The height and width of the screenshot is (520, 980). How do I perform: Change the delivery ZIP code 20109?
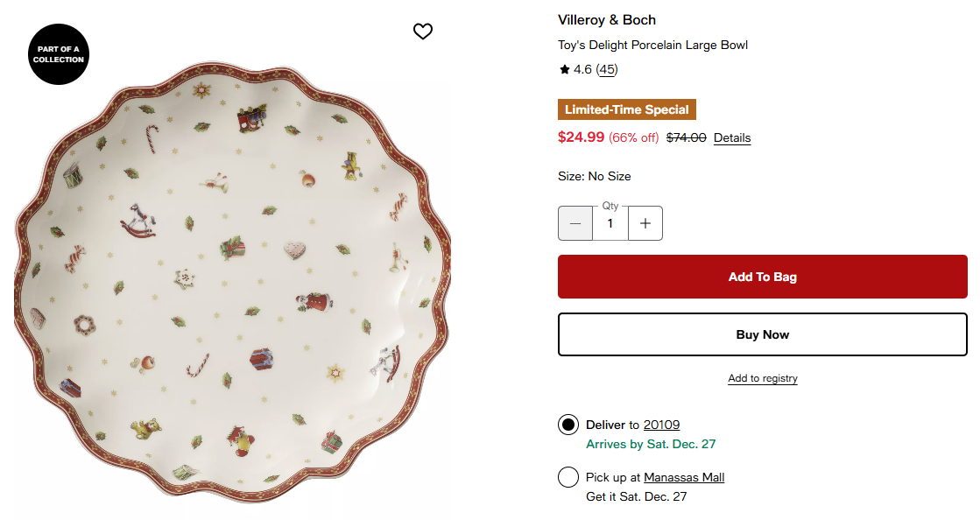click(661, 425)
